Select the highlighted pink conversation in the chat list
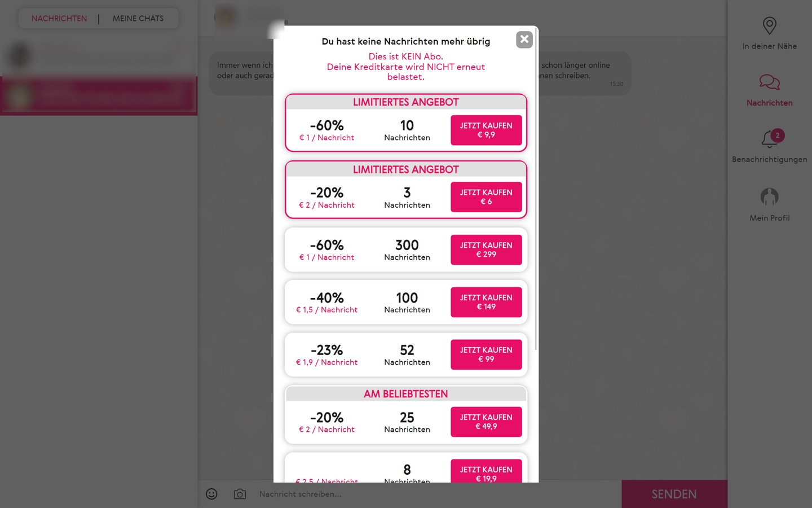812x508 pixels. (99, 96)
